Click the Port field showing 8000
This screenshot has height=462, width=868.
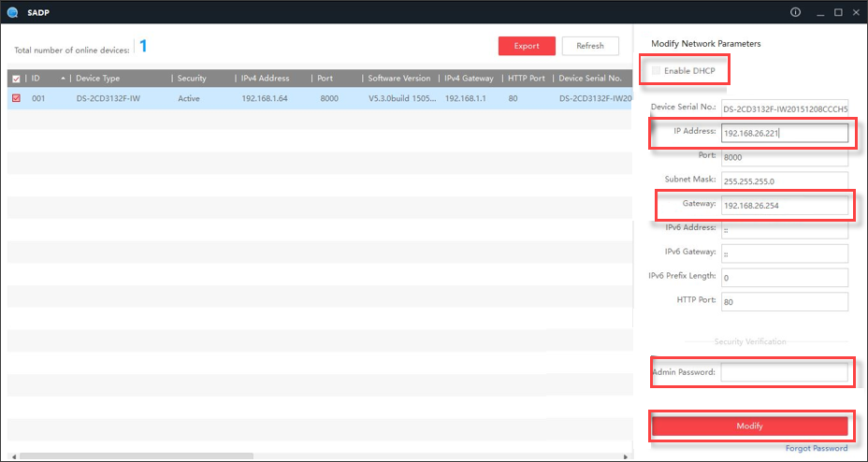click(785, 157)
